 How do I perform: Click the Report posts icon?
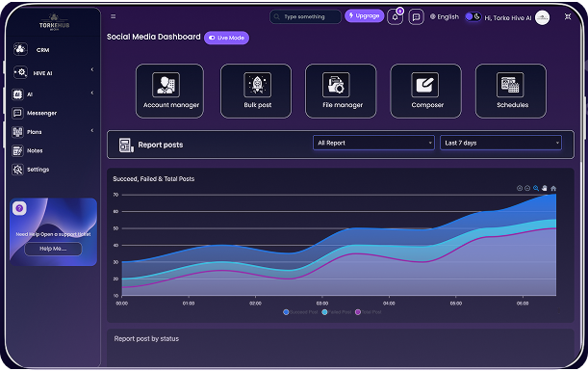click(126, 145)
